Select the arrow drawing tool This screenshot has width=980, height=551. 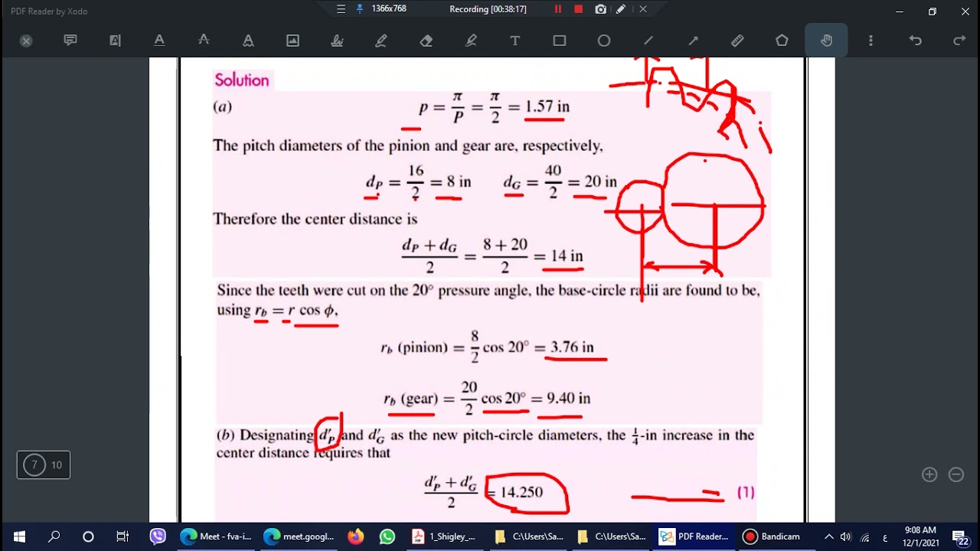693,41
